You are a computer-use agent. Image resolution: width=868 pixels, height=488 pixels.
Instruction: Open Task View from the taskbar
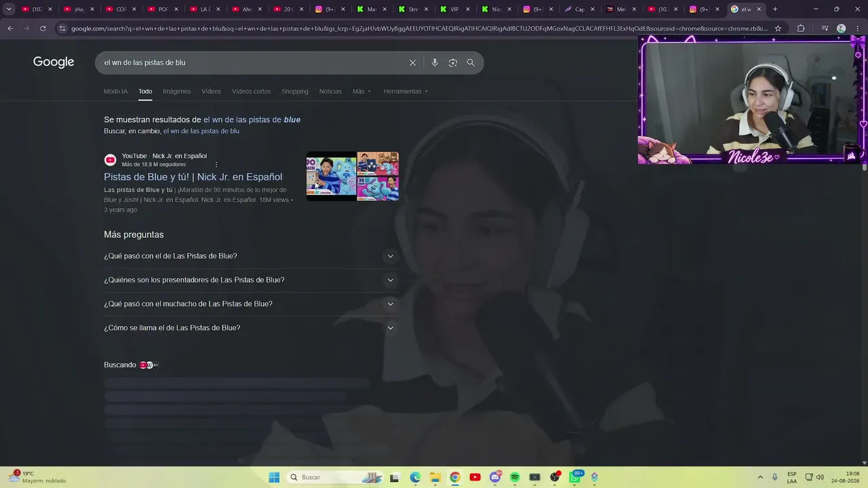(x=395, y=477)
